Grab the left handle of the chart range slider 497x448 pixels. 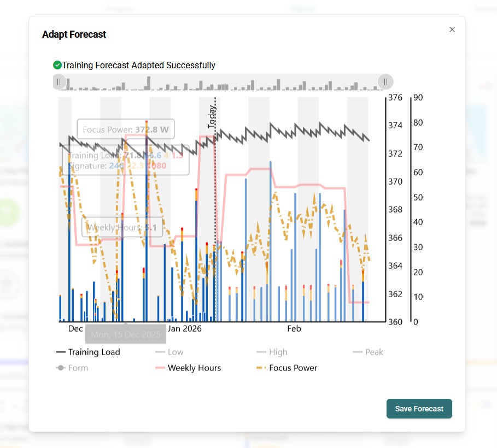point(59,82)
